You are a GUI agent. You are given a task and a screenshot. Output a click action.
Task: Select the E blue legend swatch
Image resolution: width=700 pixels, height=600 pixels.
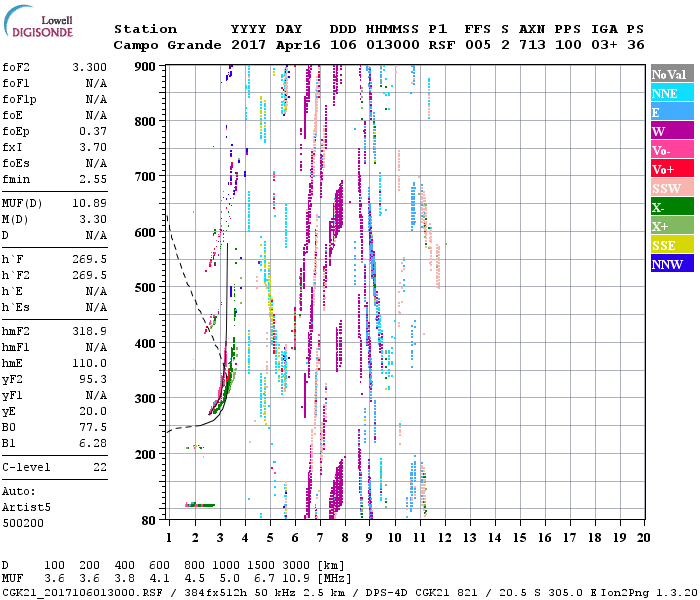tap(672, 112)
